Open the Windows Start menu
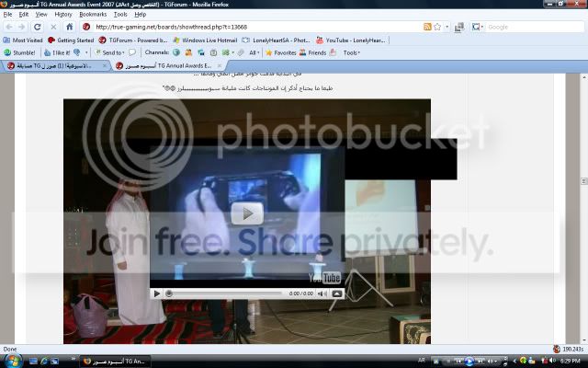The image size is (588, 368). [12, 361]
